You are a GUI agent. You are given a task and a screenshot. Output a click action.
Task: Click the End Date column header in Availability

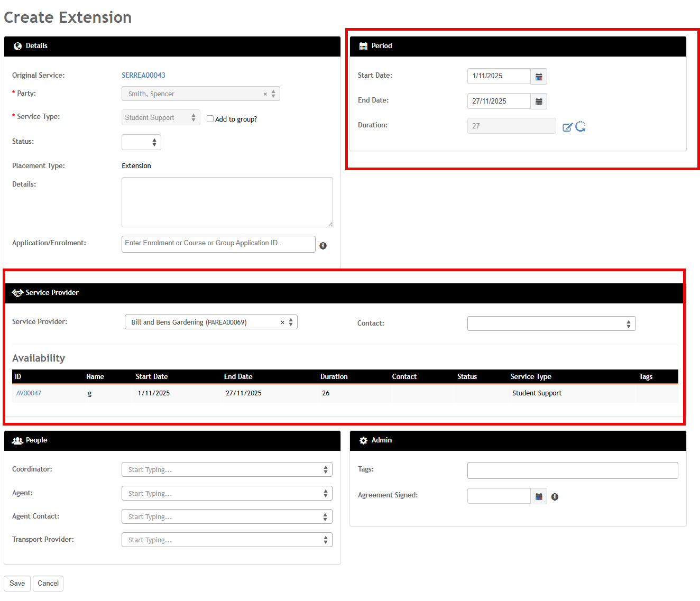point(238,377)
